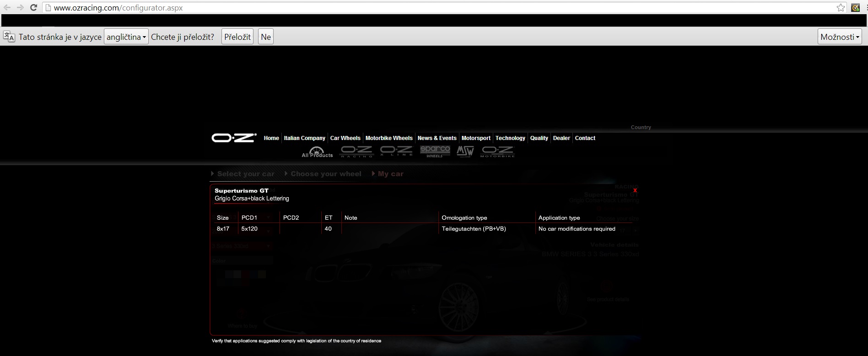Open the Dealer menu item
The image size is (868, 356).
coord(561,138)
